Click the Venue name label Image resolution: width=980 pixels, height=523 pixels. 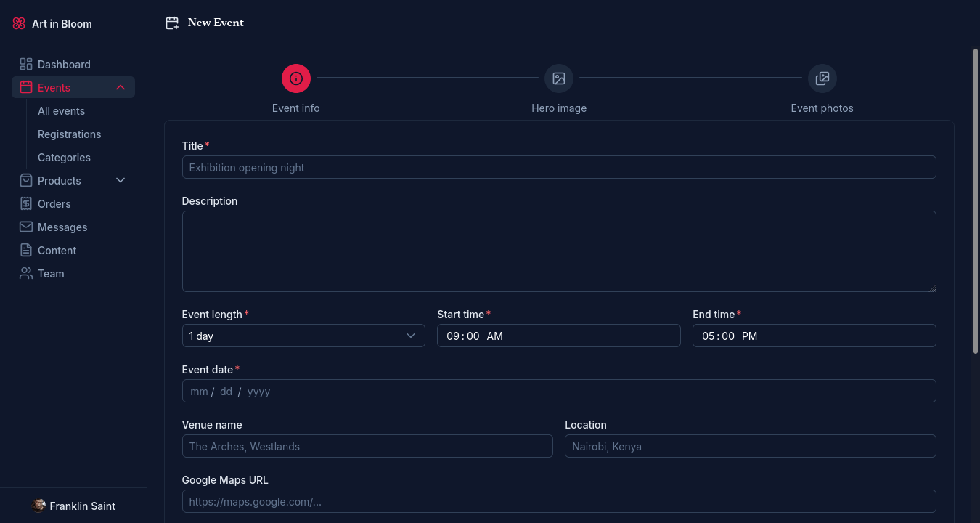(212, 424)
